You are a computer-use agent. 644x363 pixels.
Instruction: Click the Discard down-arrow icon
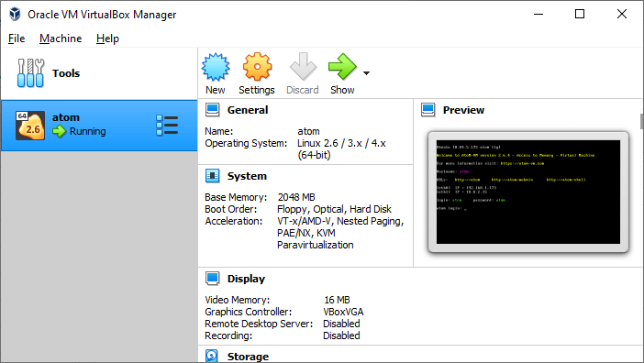pos(303,66)
